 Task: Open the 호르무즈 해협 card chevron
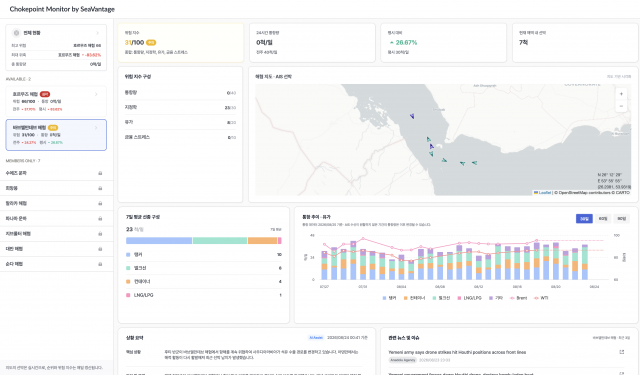pyautogui.click(x=96, y=94)
